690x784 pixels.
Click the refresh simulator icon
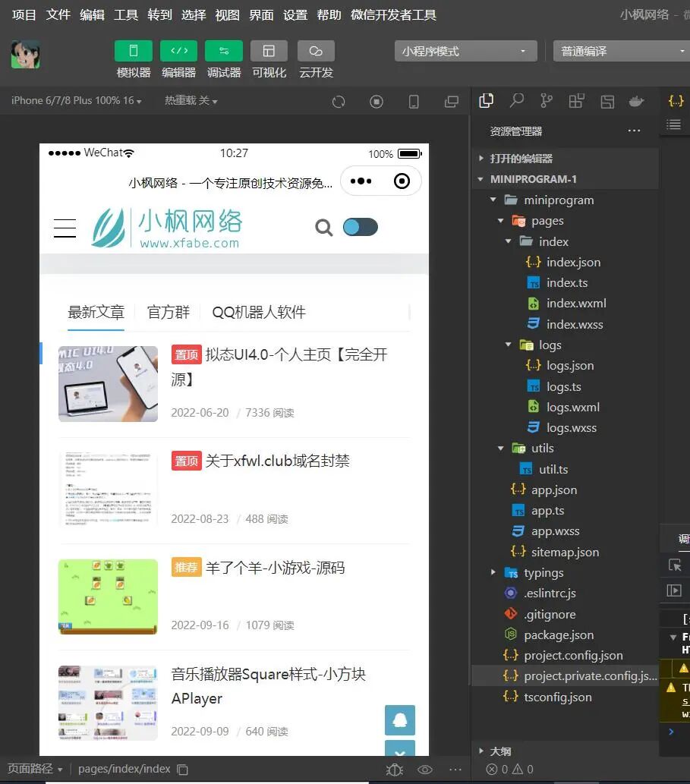(x=339, y=102)
